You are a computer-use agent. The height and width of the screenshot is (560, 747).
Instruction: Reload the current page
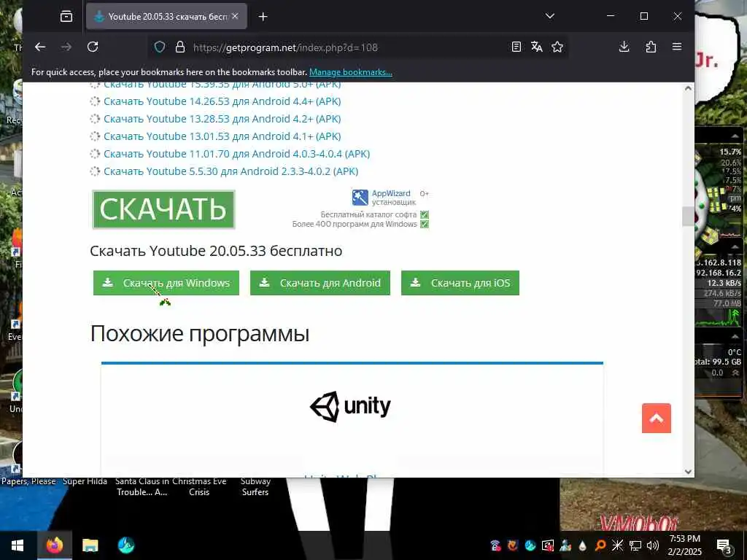[x=93, y=47]
